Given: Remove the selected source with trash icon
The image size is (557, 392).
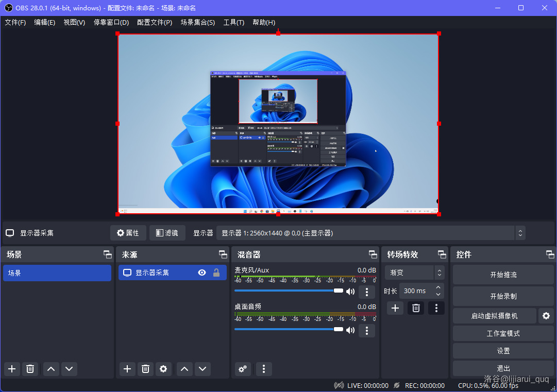Looking at the screenshot, I should coord(146,369).
